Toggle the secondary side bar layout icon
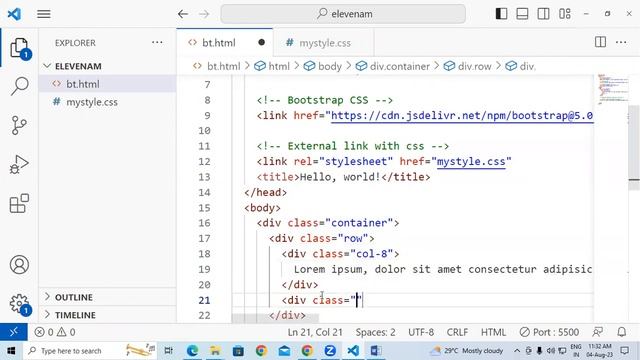Image resolution: width=640 pixels, height=360 pixels. tap(543, 14)
